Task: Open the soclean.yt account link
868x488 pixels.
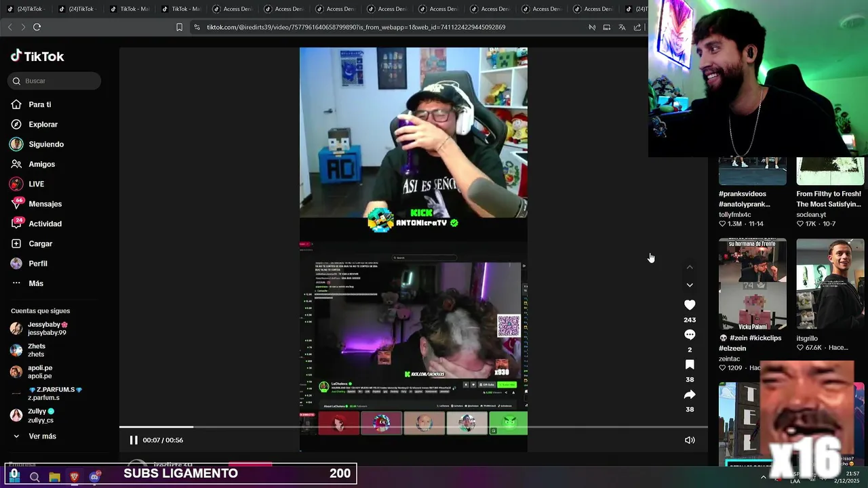Action: (x=811, y=215)
